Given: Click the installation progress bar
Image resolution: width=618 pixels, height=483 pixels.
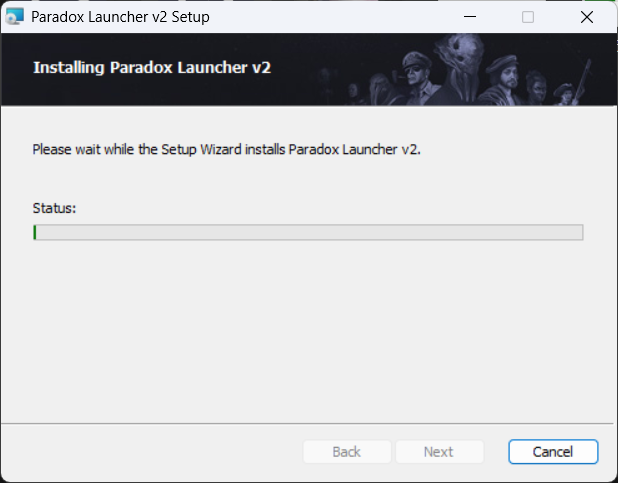Looking at the screenshot, I should (308, 232).
